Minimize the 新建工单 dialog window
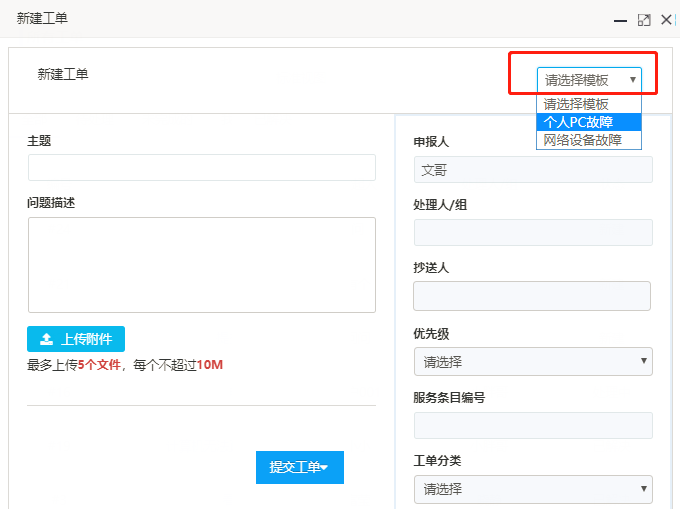 tap(621, 20)
